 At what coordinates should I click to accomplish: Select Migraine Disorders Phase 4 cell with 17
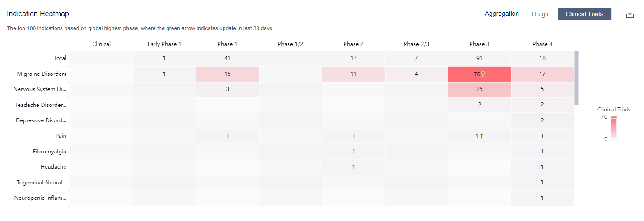(542, 74)
